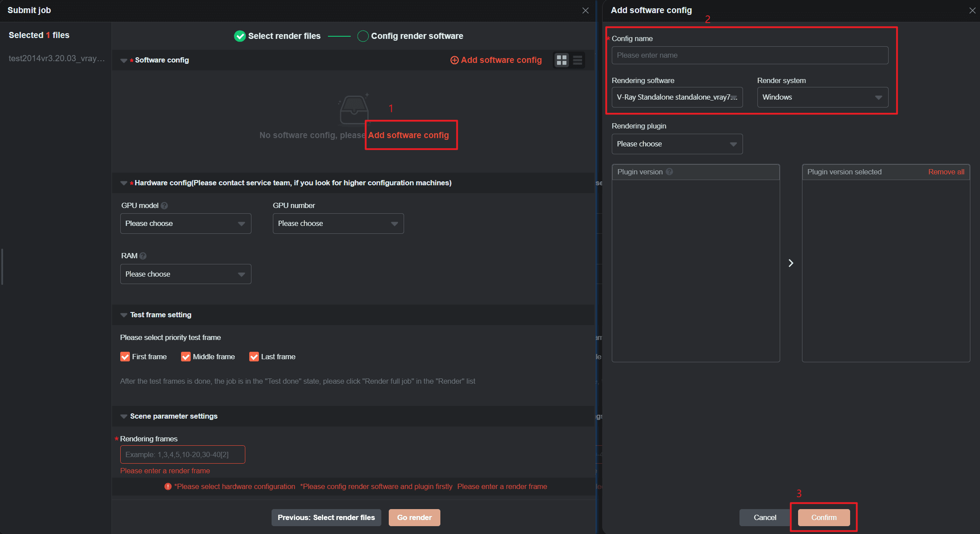The height and width of the screenshot is (534, 980).
Task: Uncheck First frame checkbox
Action: click(x=125, y=357)
